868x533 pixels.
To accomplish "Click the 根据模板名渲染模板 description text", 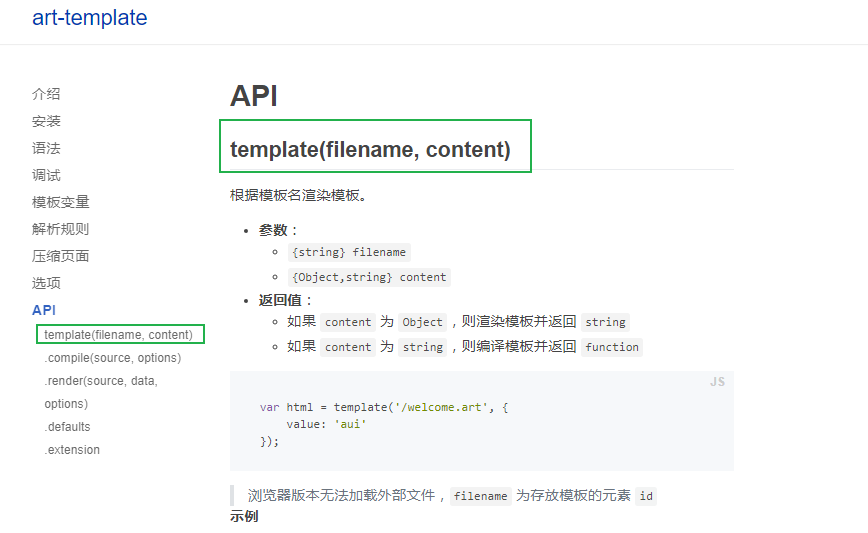I will (299, 195).
